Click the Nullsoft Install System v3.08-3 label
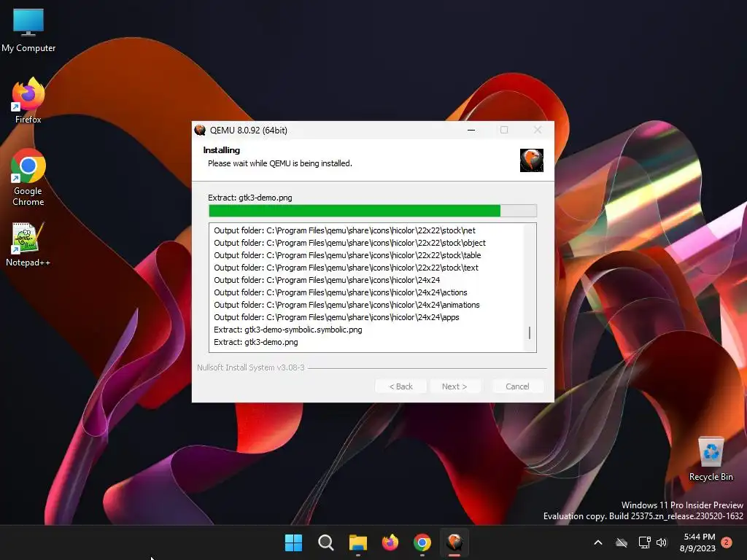747x560 pixels. 251,367
